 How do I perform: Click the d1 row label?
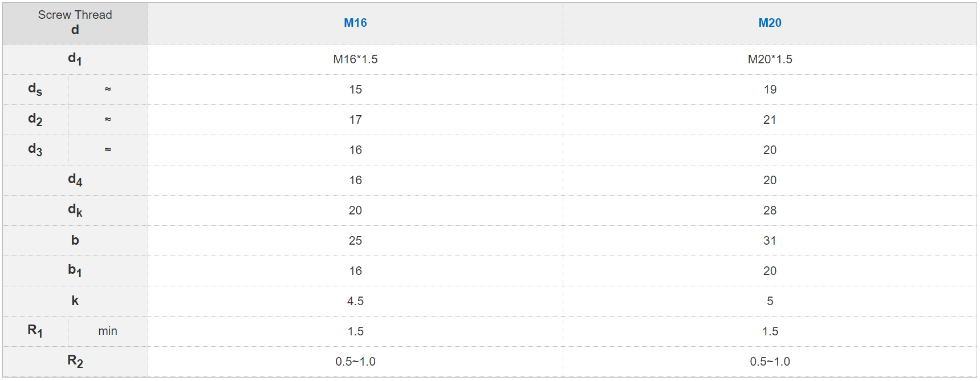pos(75,59)
